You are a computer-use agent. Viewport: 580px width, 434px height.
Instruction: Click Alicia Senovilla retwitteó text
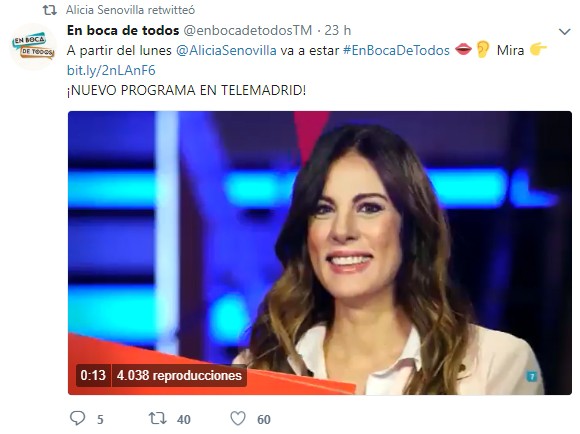(130, 10)
